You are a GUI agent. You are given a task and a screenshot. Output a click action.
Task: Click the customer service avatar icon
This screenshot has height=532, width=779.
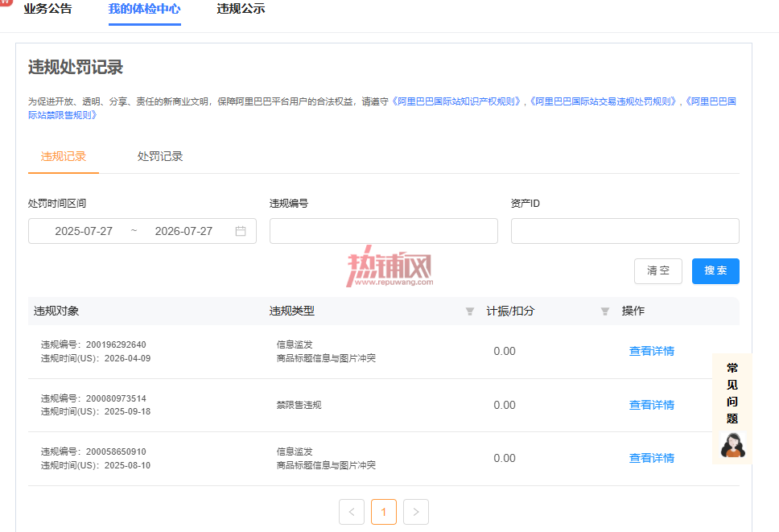[733, 444]
